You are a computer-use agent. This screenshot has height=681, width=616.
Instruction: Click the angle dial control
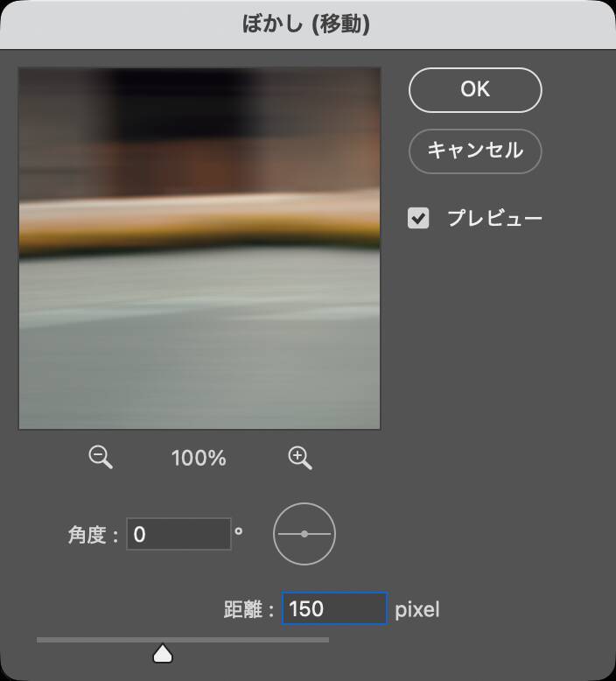[x=304, y=534]
